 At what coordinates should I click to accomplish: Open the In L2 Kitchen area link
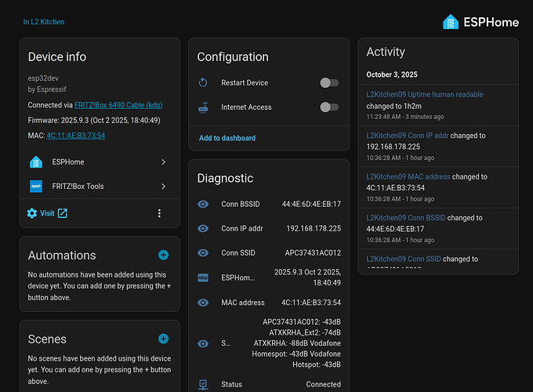tap(44, 22)
